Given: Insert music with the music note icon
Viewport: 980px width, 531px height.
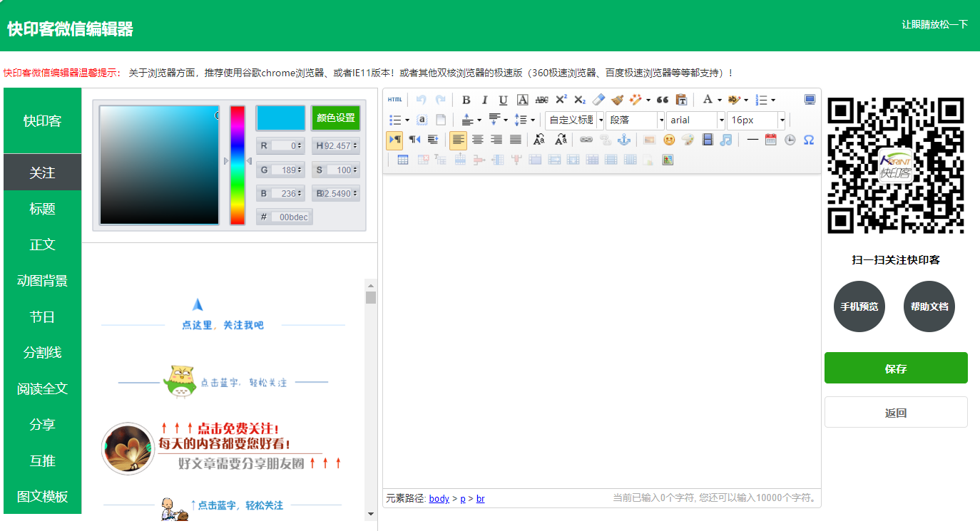Looking at the screenshot, I should coord(725,140).
